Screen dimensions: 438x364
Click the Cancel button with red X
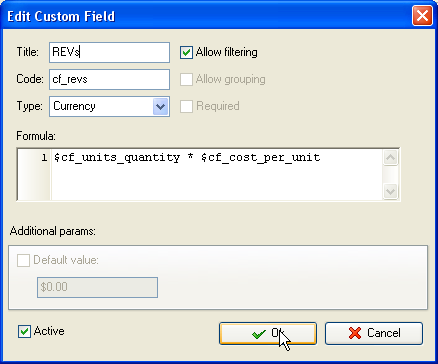[374, 333]
